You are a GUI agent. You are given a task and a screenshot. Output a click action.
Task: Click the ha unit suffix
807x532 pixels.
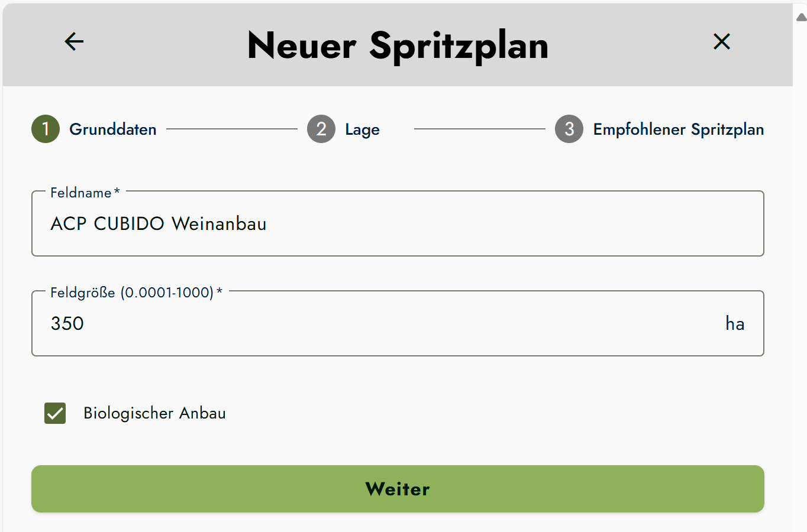pos(735,323)
